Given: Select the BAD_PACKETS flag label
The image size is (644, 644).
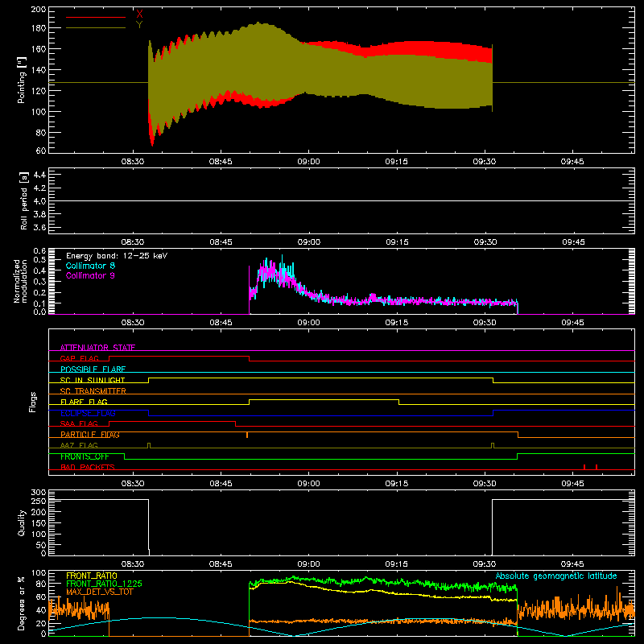Looking at the screenshot, I should 88,467.
